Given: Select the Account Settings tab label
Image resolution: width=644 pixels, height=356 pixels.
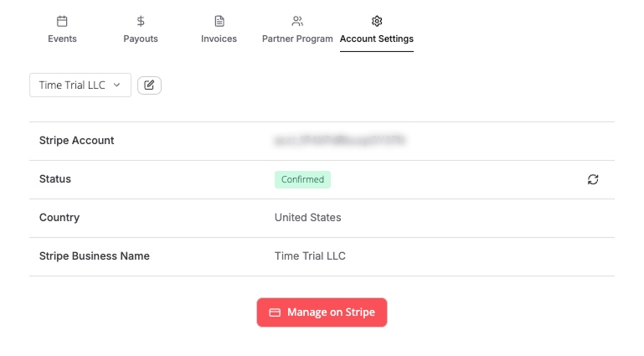Looking at the screenshot, I should [377, 39].
